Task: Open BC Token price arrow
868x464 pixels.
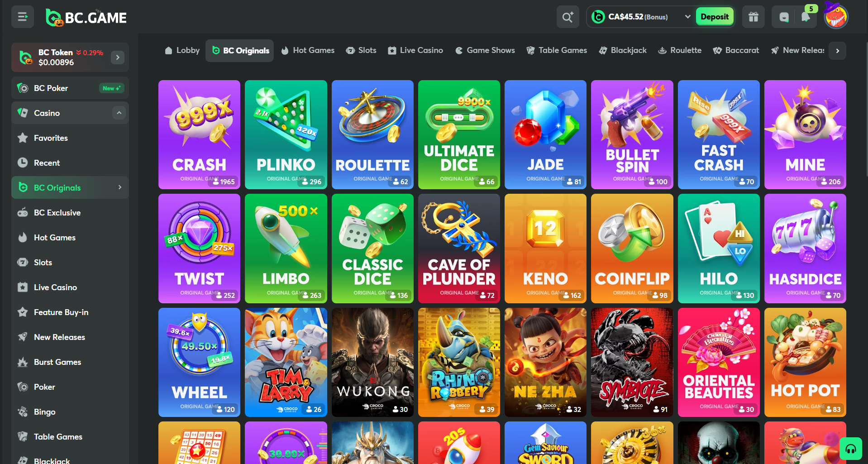Action: 118,57
